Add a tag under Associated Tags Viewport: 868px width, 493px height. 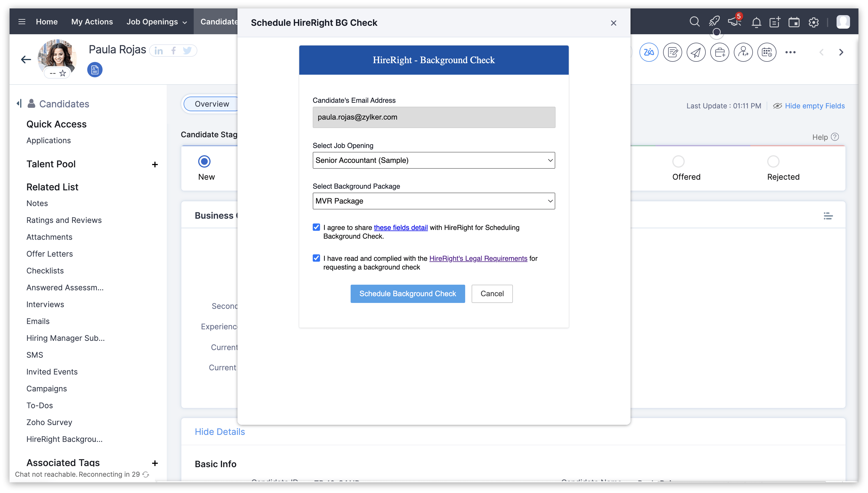click(x=155, y=463)
